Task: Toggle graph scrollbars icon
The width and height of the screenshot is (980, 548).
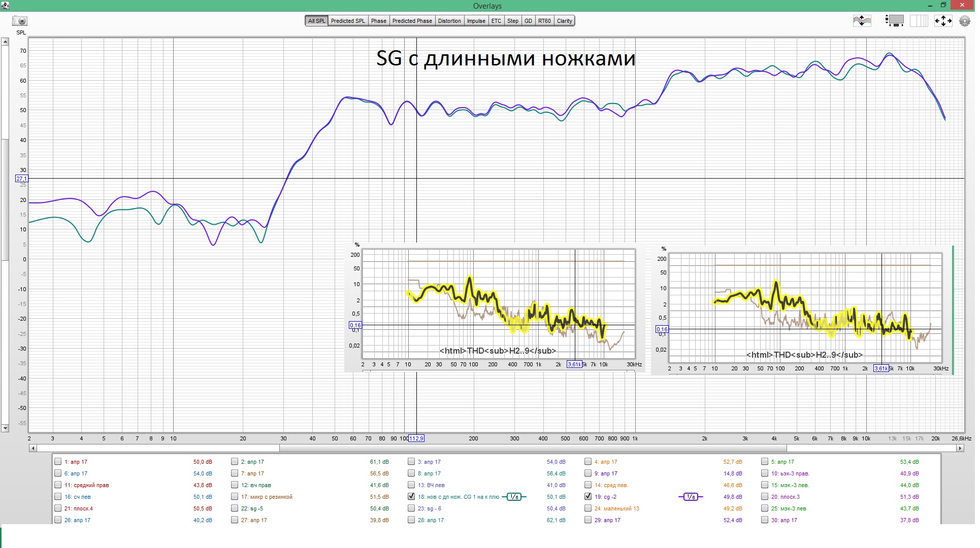Action: [894, 21]
